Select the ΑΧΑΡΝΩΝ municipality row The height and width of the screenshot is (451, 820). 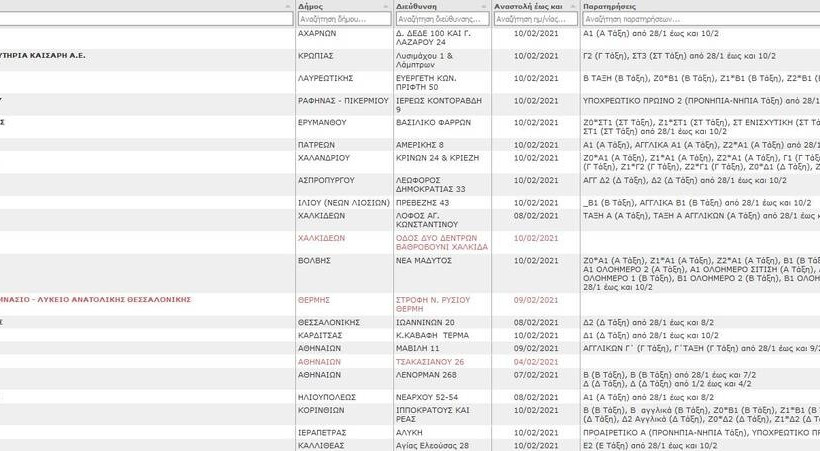click(317, 33)
